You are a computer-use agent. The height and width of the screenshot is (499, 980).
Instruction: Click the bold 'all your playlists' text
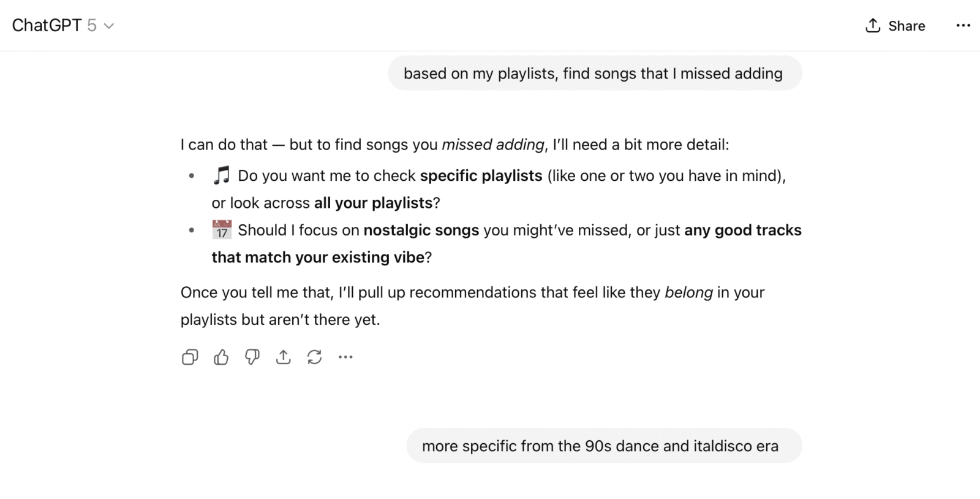[373, 203]
